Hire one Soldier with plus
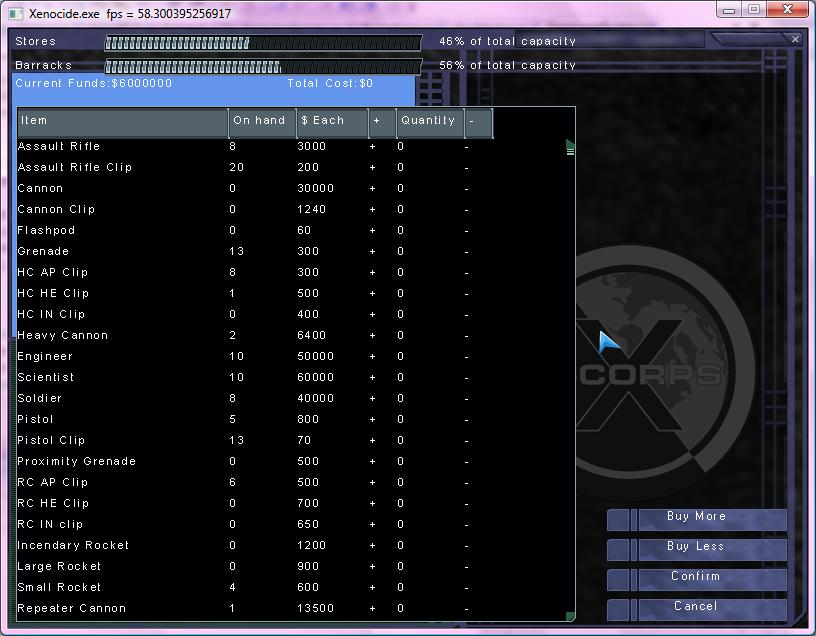Viewport: 816px width, 636px height. point(373,399)
